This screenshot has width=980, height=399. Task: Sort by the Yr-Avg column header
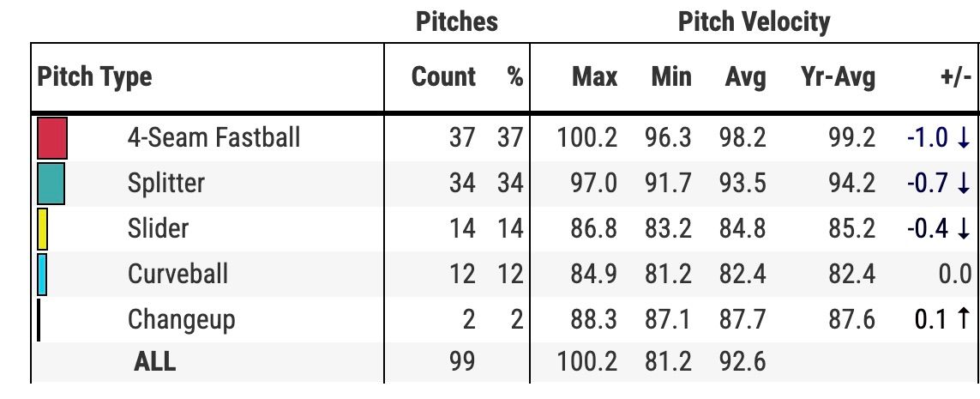839,77
